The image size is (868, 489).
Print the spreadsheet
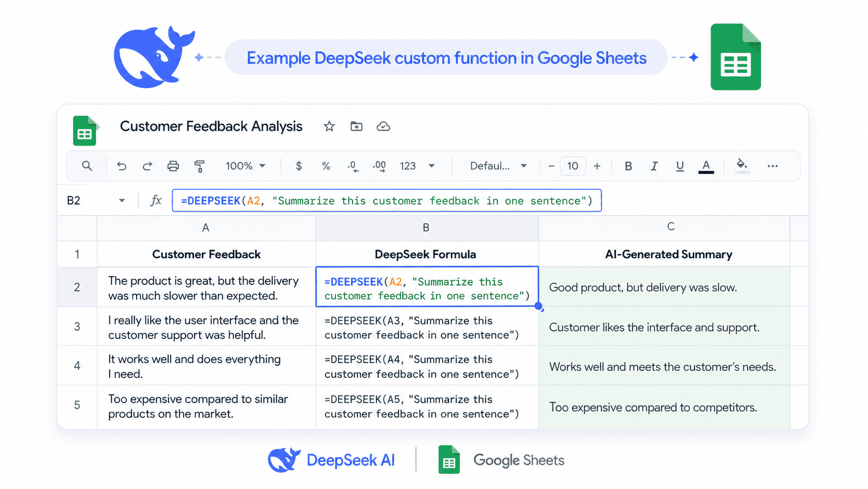click(x=173, y=166)
